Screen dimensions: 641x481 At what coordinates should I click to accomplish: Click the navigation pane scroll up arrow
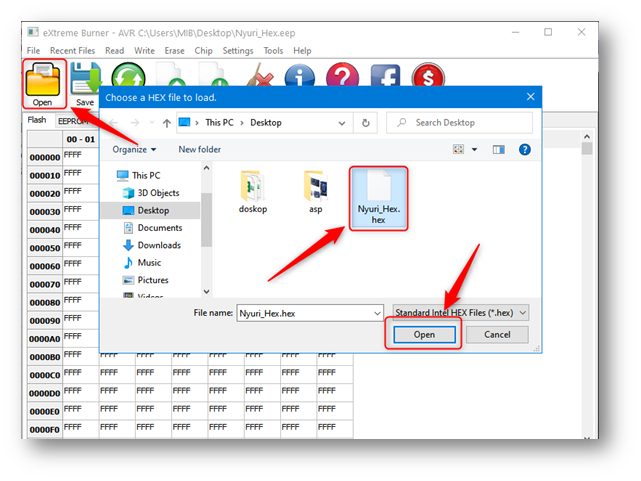click(x=206, y=168)
